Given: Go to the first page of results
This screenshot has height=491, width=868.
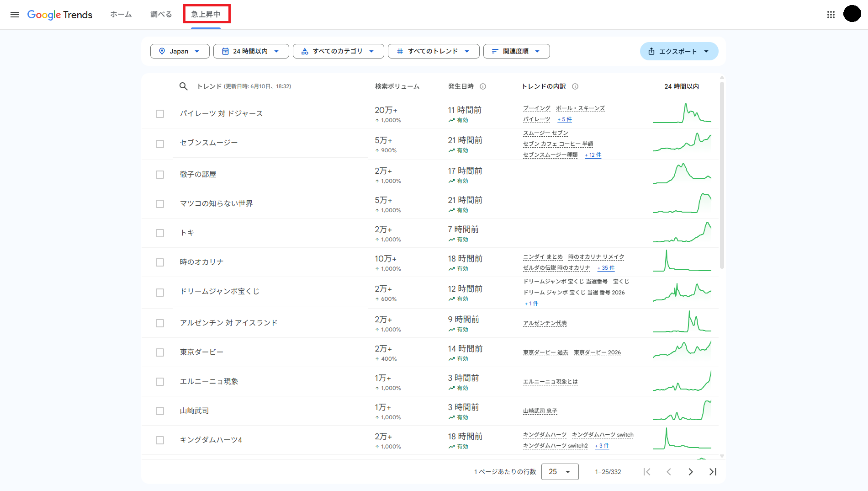Looking at the screenshot, I should pos(647,472).
